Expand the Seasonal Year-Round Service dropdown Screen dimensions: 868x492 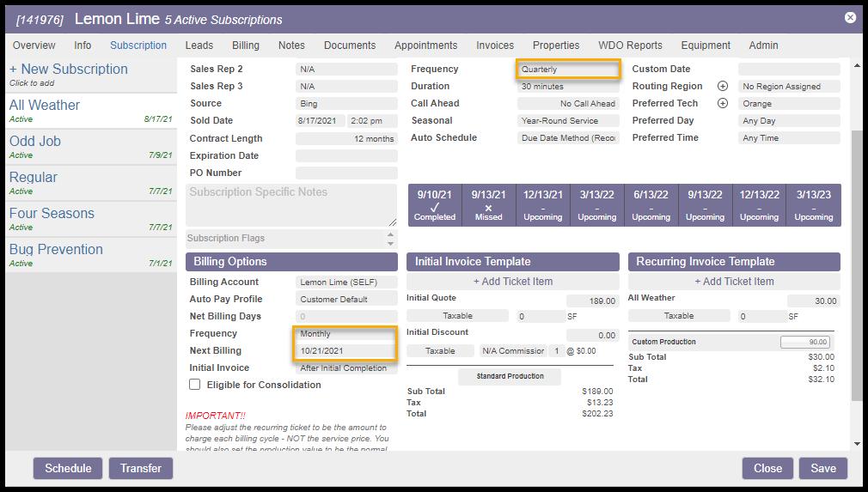click(568, 121)
